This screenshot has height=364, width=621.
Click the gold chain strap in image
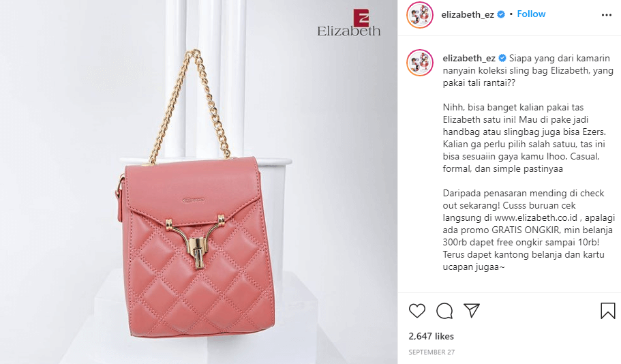click(x=190, y=107)
